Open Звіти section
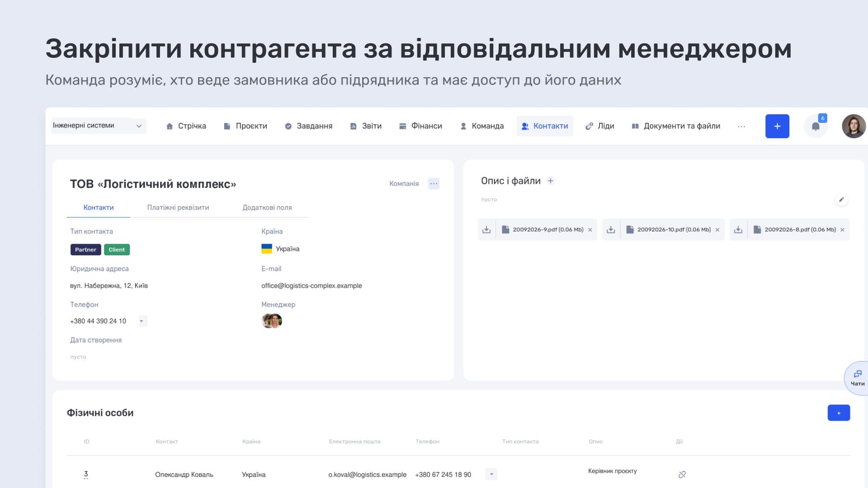Screen dimensions: 868x488 [x=366, y=126]
